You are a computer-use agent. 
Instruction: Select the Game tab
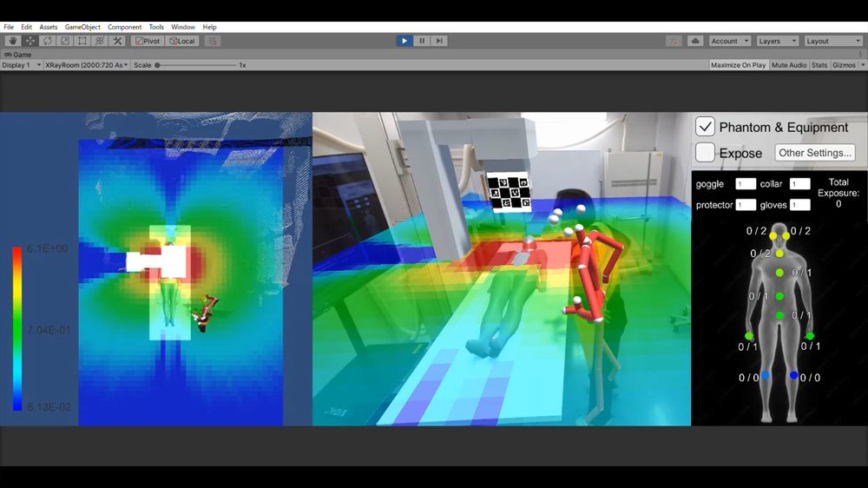(18, 55)
